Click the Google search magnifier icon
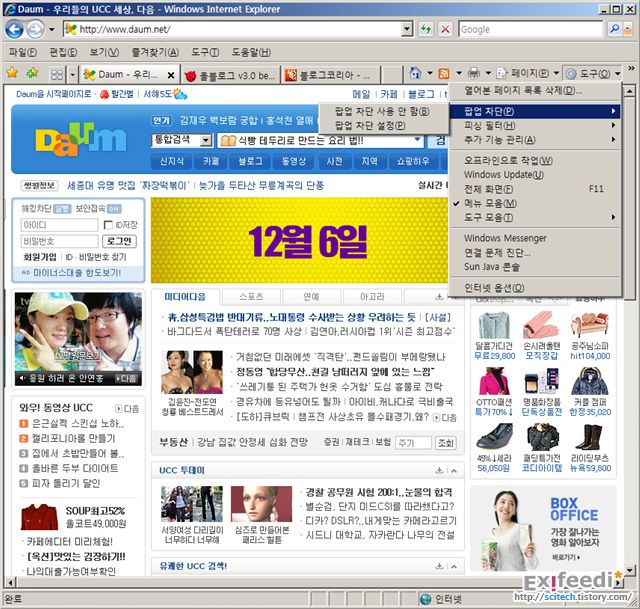The image size is (640, 609). point(614,29)
